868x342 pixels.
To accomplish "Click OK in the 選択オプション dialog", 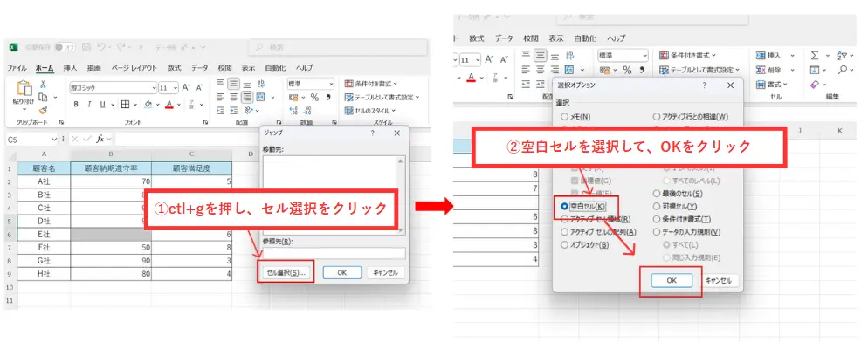I will (672, 281).
